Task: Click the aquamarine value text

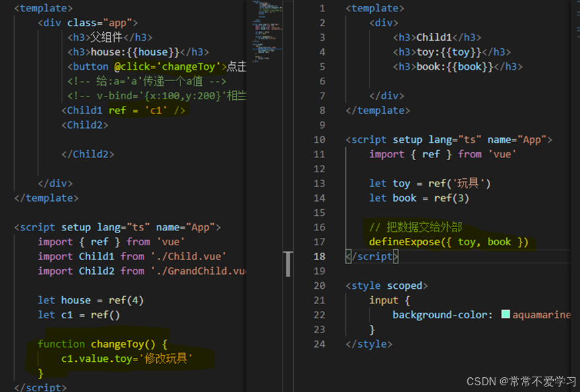Action: coord(542,315)
